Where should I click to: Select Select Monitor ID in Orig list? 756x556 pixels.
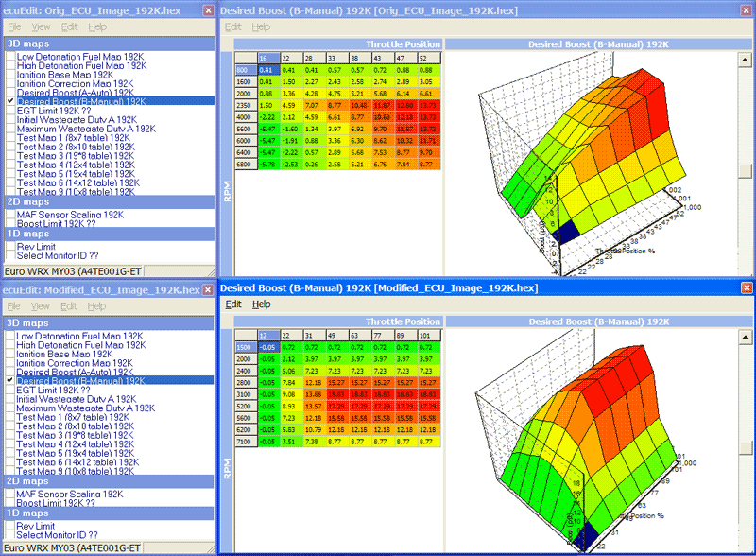[x=58, y=256]
